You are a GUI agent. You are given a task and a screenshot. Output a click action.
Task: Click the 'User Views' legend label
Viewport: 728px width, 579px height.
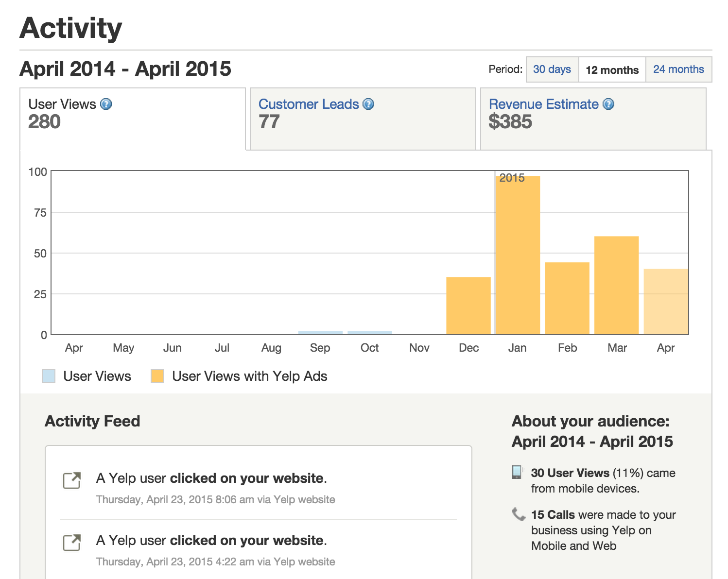point(97,376)
